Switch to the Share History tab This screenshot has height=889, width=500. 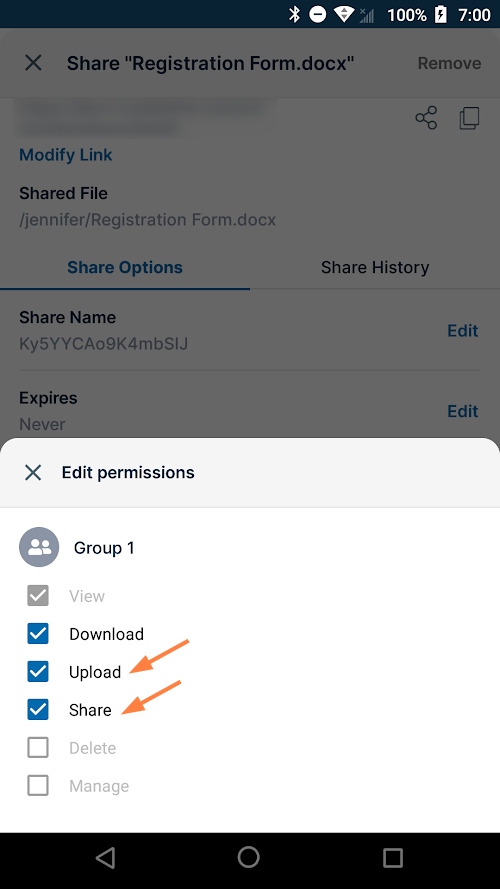click(375, 268)
